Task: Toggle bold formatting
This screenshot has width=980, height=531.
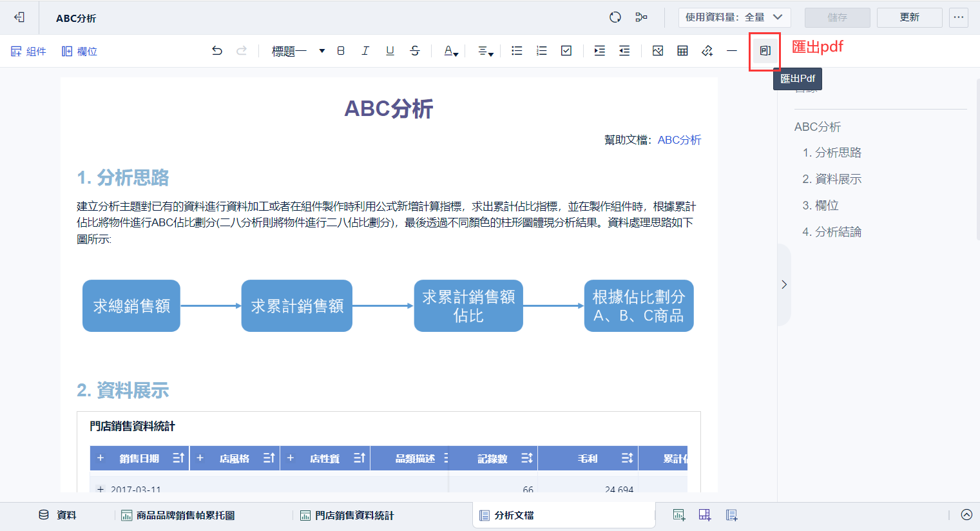Action: pyautogui.click(x=341, y=51)
